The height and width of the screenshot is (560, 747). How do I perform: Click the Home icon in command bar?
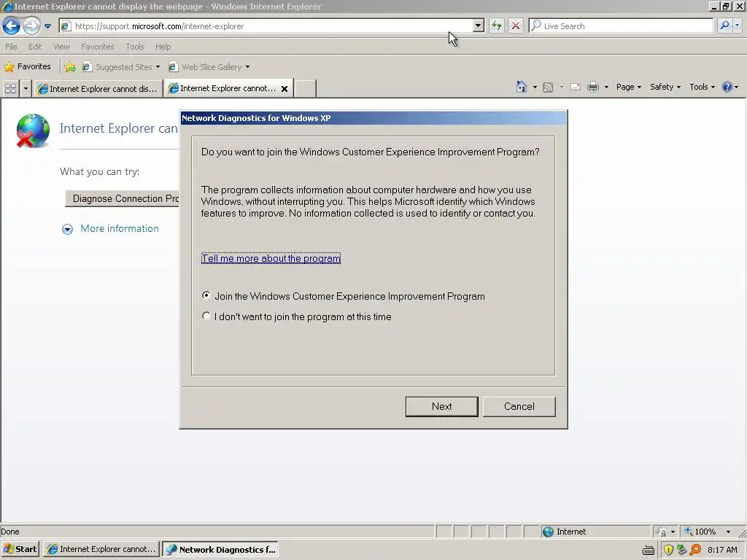click(521, 87)
